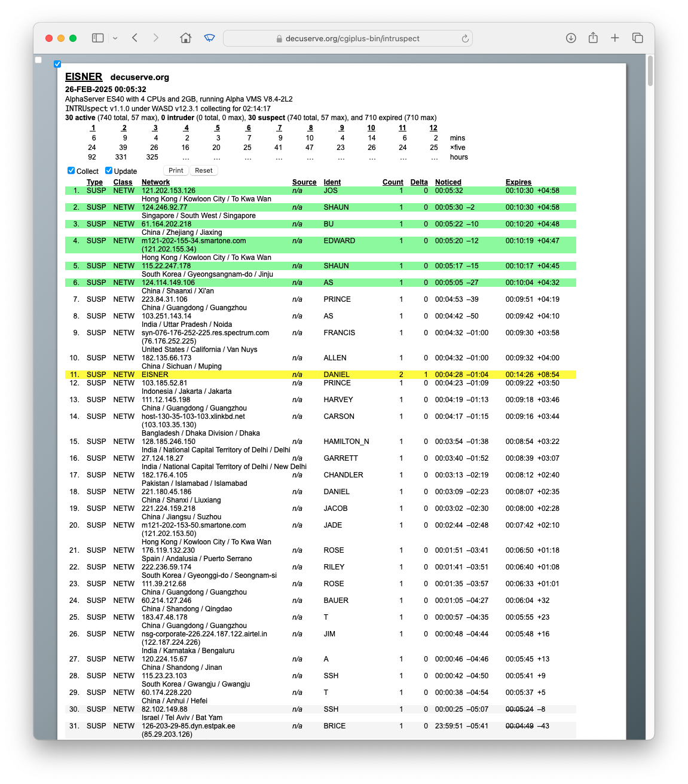Viewport: 688px width, 784px height.
Task: Disable the Collect checkbox
Action: point(71,171)
